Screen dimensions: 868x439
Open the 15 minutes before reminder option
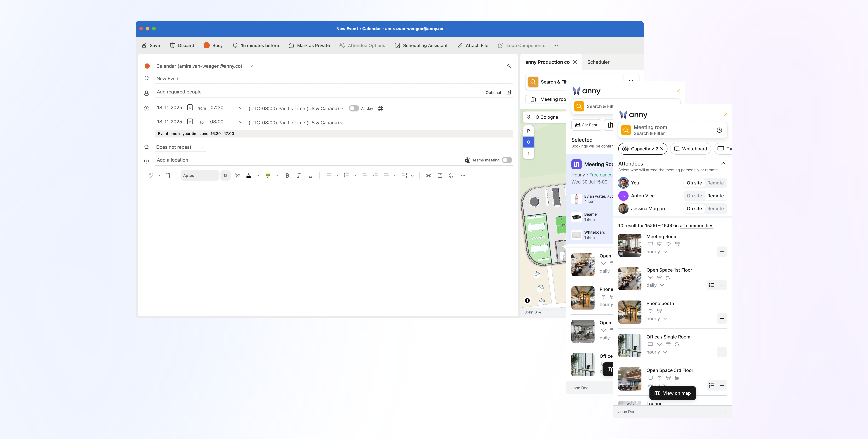click(256, 45)
